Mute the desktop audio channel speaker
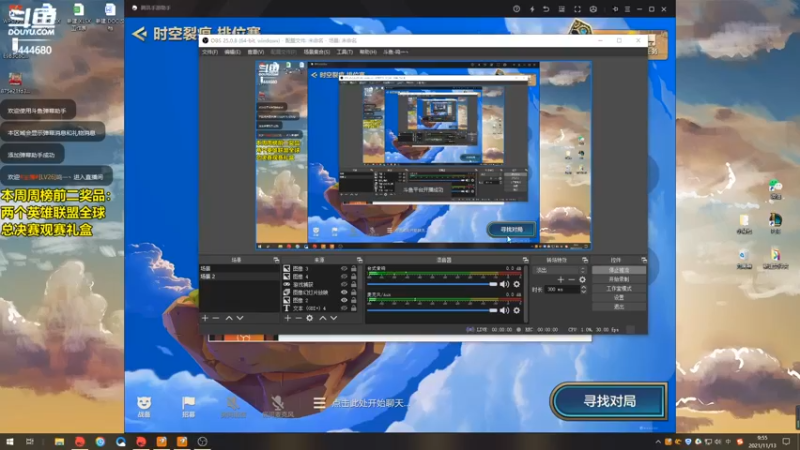The height and width of the screenshot is (450, 800). click(x=505, y=284)
